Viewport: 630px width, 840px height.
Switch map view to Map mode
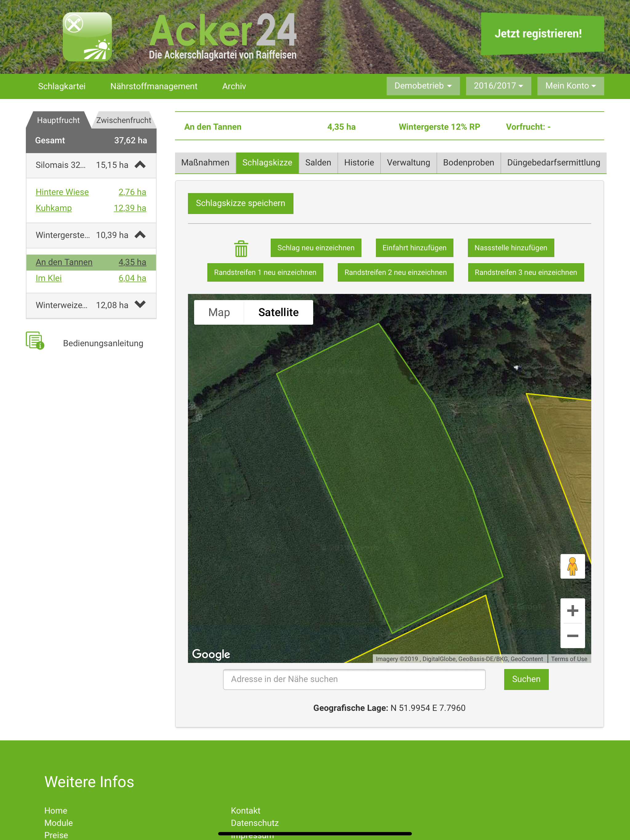(x=219, y=312)
